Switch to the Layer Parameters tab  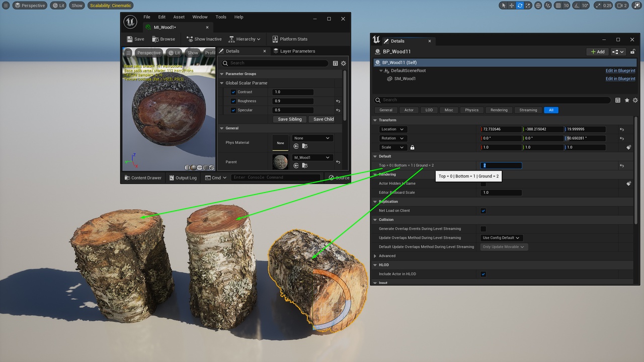point(297,51)
